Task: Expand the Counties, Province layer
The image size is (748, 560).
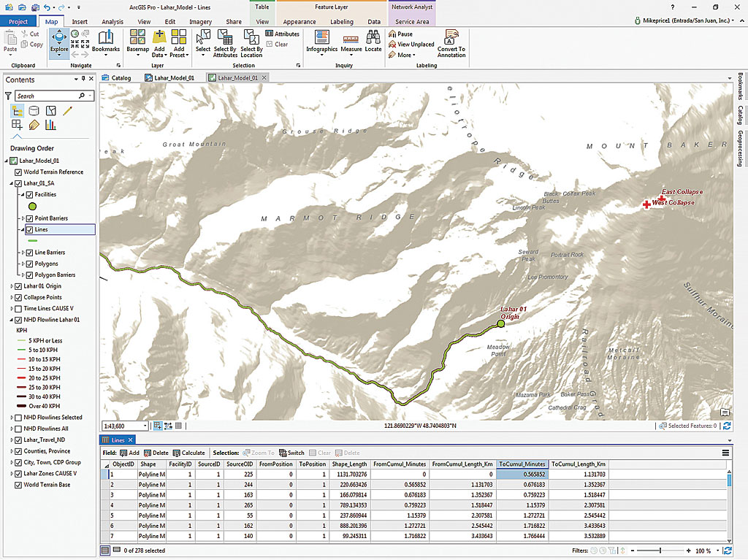Action: pos(12,451)
